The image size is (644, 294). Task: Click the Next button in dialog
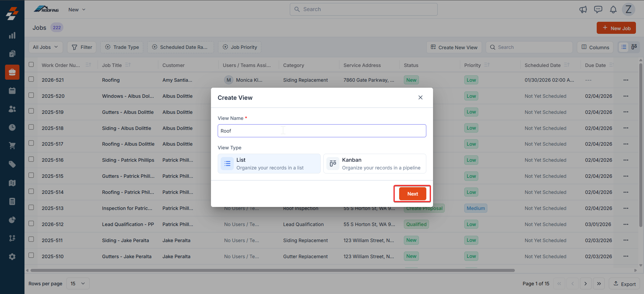[413, 194]
